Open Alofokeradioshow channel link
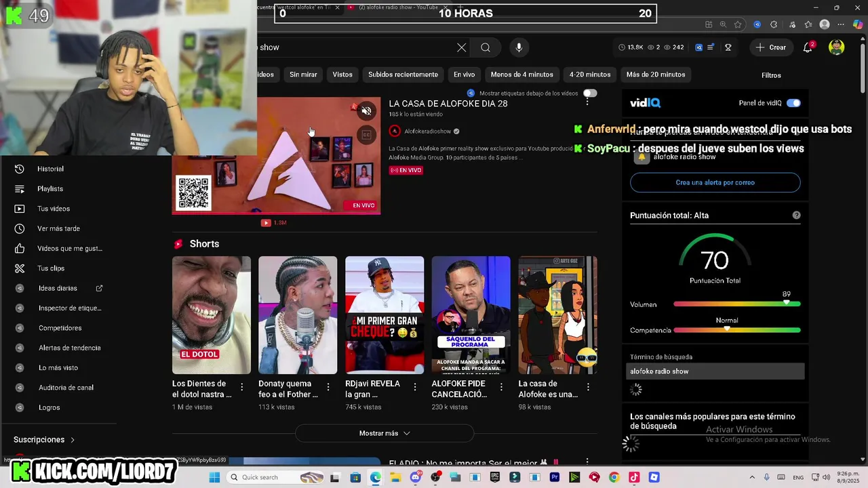The image size is (868, 488). coord(427,131)
